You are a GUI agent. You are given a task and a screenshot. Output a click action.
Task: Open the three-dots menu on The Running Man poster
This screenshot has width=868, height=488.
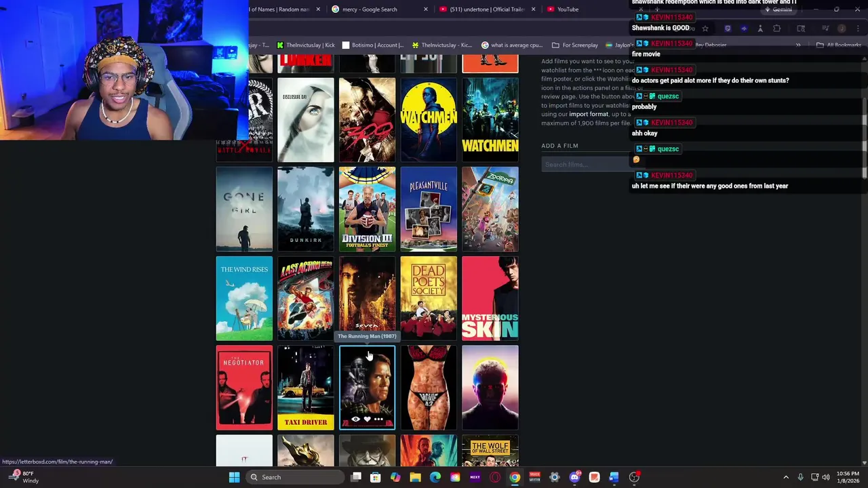click(378, 420)
